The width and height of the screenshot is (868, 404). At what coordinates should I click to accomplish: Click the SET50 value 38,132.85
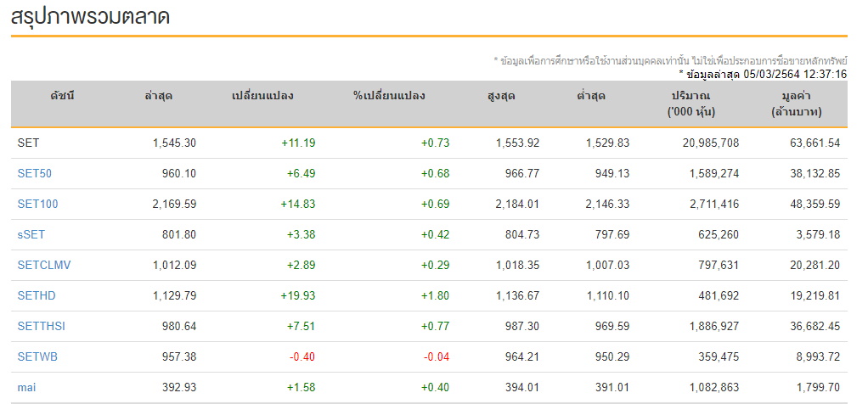(x=815, y=174)
